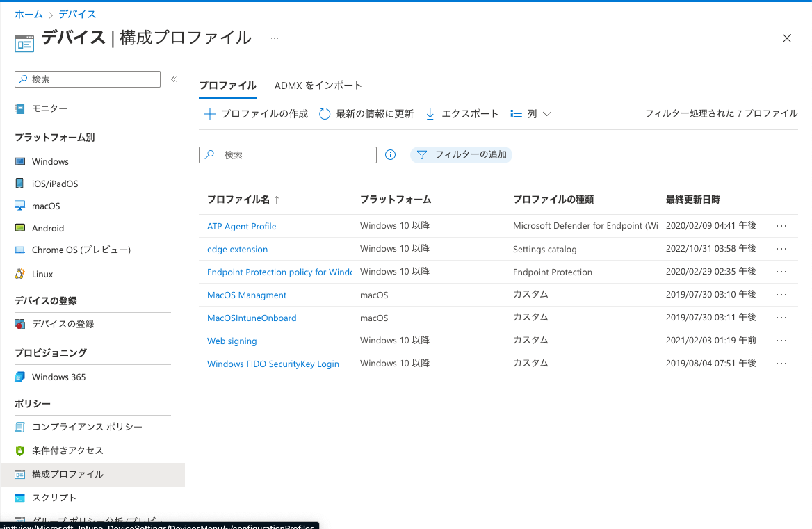This screenshot has height=529, width=812.
Task: Open MacOSIntuneOnboard profile link
Action: click(x=252, y=318)
